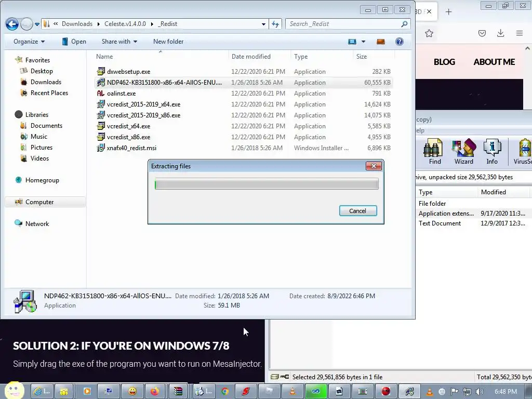Open the address bar history dropdown
This screenshot has height=399, width=532.
pos(263,24)
